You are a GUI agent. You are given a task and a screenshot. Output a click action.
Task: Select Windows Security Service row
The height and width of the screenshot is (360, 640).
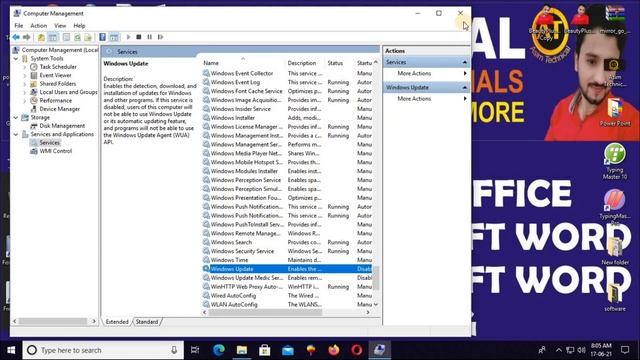(287, 251)
